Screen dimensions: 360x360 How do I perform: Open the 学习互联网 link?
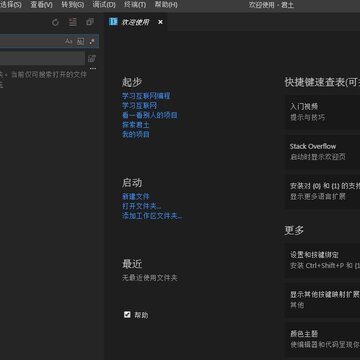coord(139,106)
